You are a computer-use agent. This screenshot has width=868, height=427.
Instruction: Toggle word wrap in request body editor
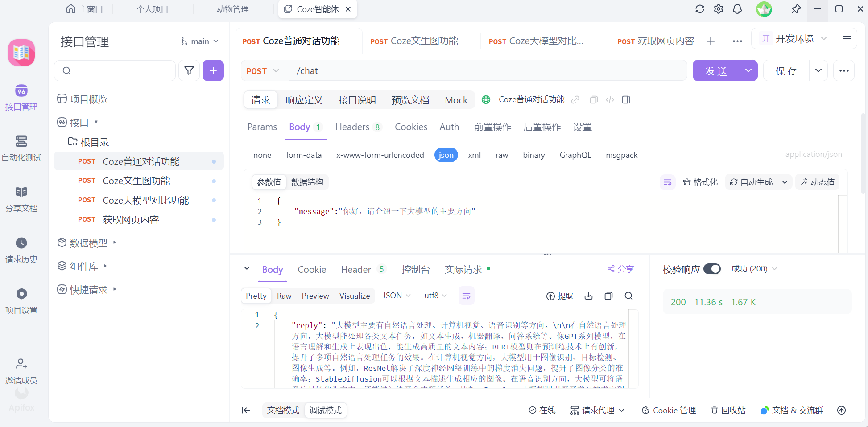coord(667,182)
